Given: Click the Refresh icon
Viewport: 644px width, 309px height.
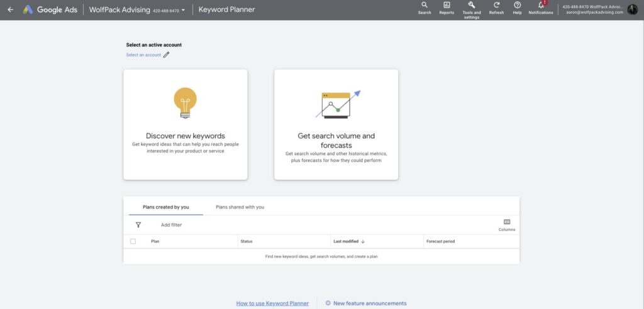Looking at the screenshot, I should pyautogui.click(x=496, y=5).
